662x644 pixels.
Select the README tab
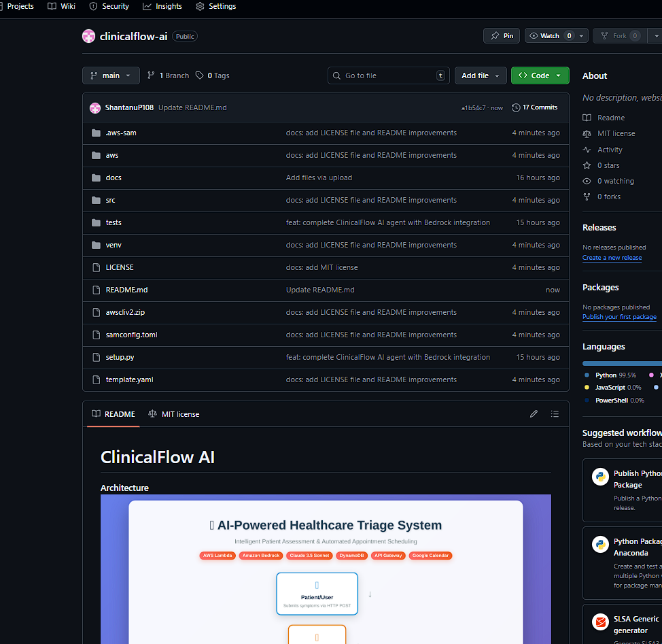pyautogui.click(x=114, y=414)
